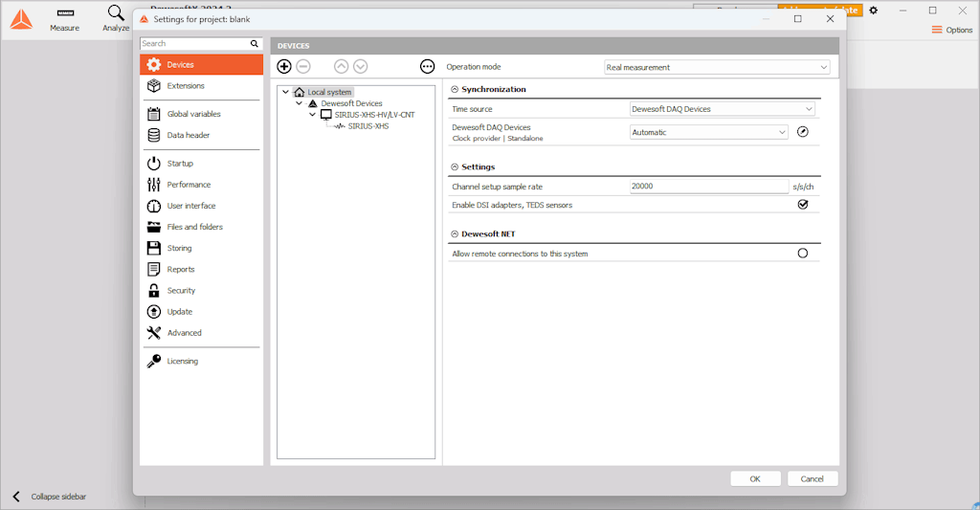Viewport: 980px width, 510px height.
Task: Open the Time source dropdown
Action: pos(722,109)
